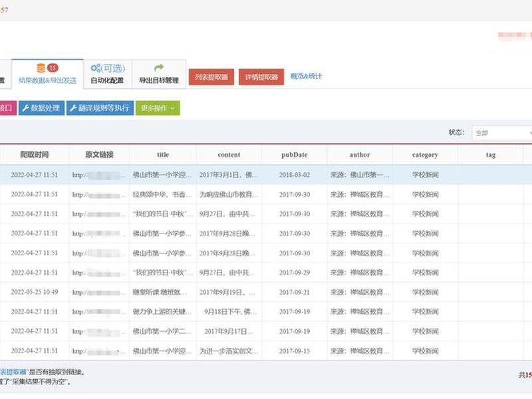Click the 爬取时间 column header
Image resolution: width=532 pixels, height=399 pixels.
pos(35,155)
